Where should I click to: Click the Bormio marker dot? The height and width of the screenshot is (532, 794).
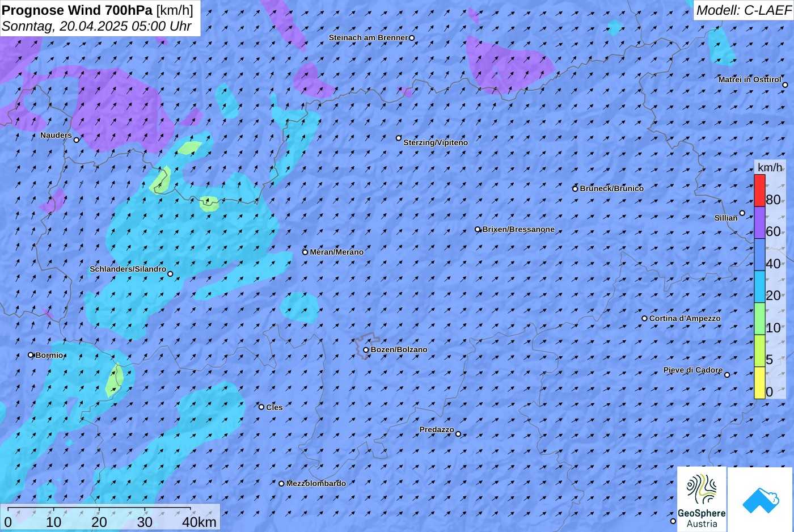(31, 355)
